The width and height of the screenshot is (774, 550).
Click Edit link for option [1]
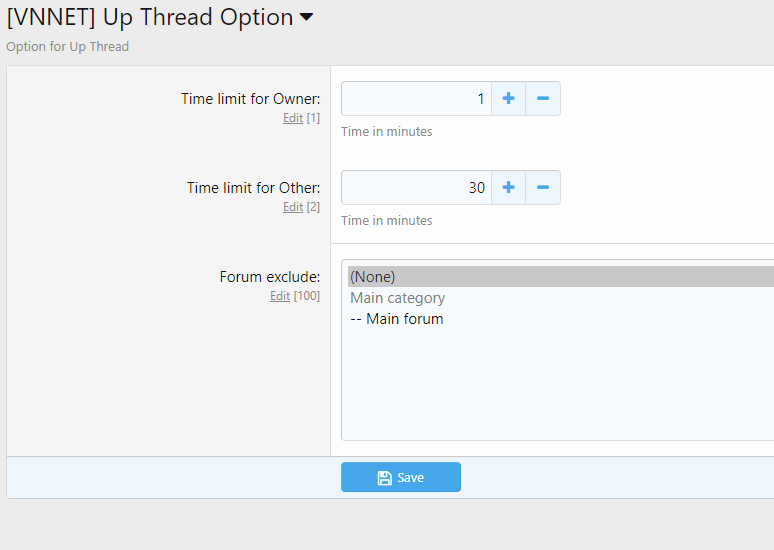click(x=292, y=118)
